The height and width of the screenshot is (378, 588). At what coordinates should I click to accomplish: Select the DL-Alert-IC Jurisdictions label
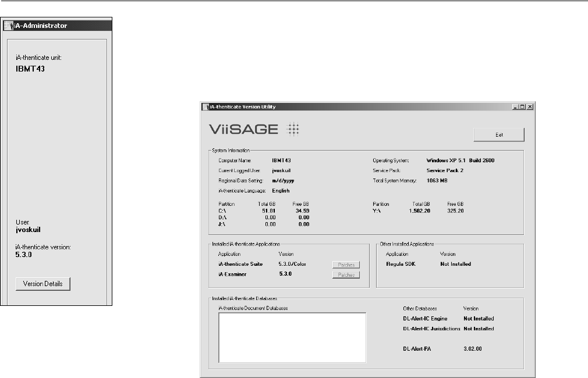[x=431, y=329]
